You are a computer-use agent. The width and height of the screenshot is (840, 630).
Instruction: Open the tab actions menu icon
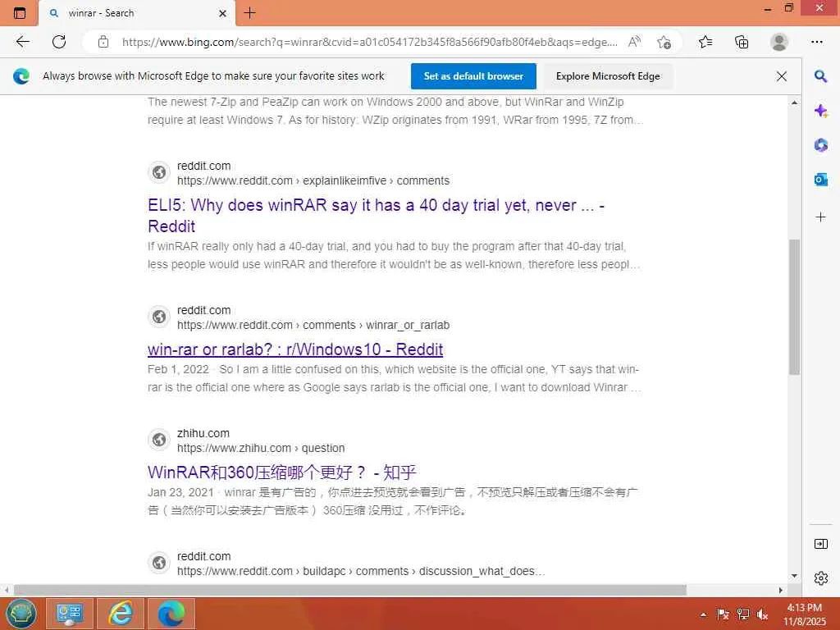pyautogui.click(x=20, y=13)
